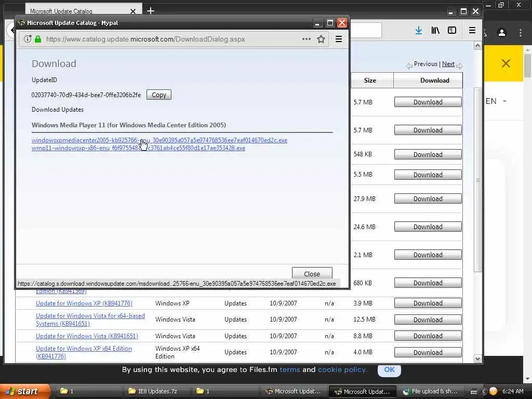Open Update for Windows Vista x64-based Systems link
Image resolution: width=532 pixels, height=399 pixels.
[90, 320]
